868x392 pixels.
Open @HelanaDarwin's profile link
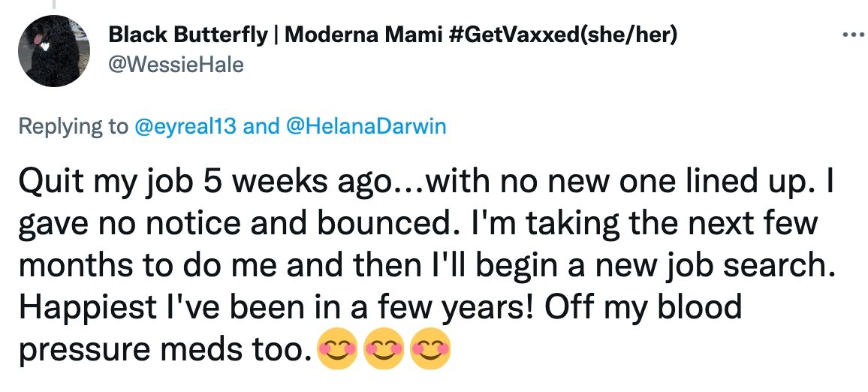click(x=366, y=126)
